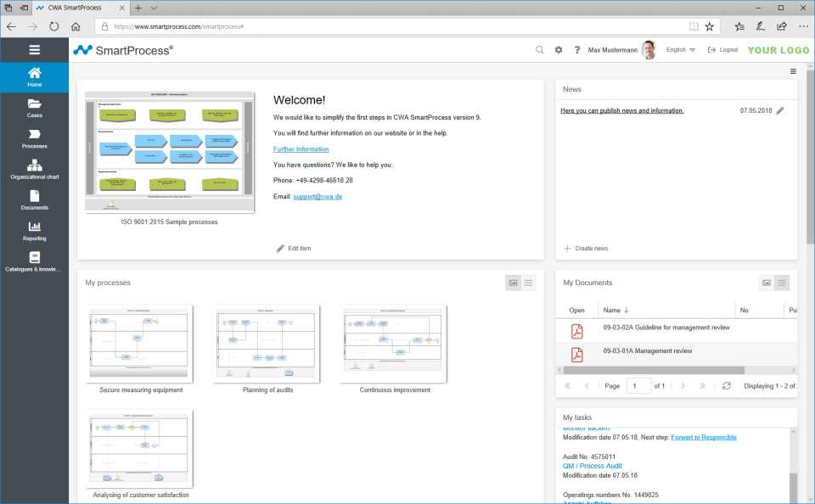Viewport: 815px width, 504px height.
Task: Collapse the navigation via hamburger menu
Action: [34, 49]
